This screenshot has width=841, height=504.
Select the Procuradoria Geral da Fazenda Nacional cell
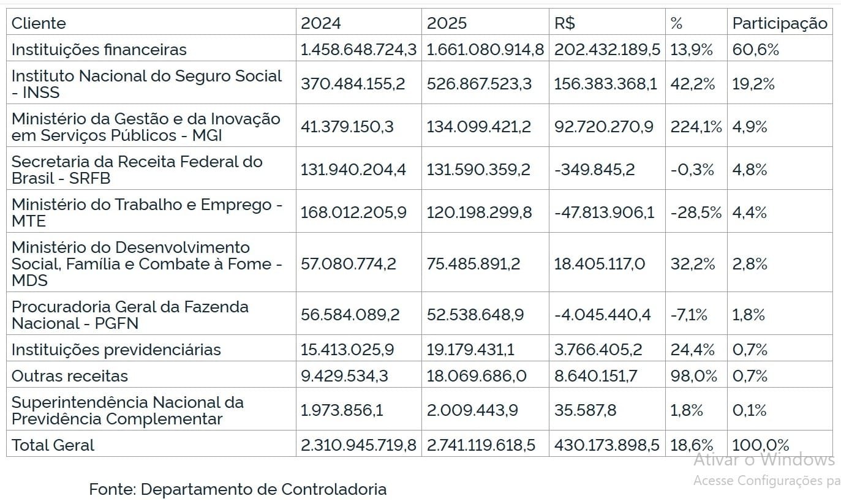130,315
